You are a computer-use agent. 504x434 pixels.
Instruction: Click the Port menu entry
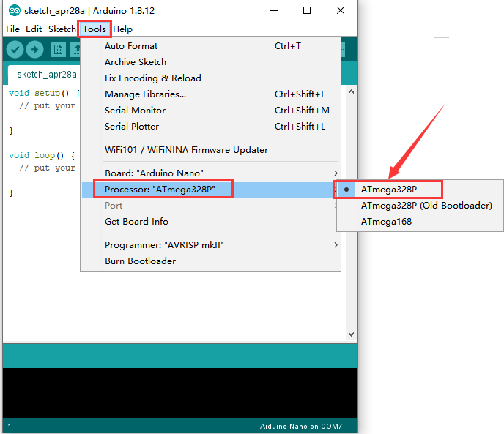click(x=210, y=205)
